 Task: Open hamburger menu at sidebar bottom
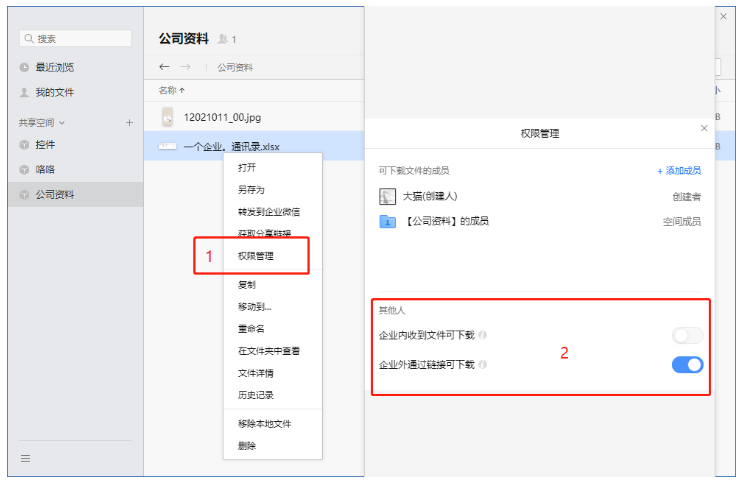coord(26,458)
